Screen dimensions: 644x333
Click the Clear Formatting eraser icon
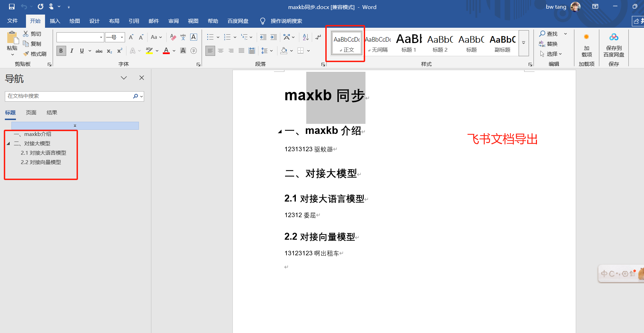pos(173,37)
